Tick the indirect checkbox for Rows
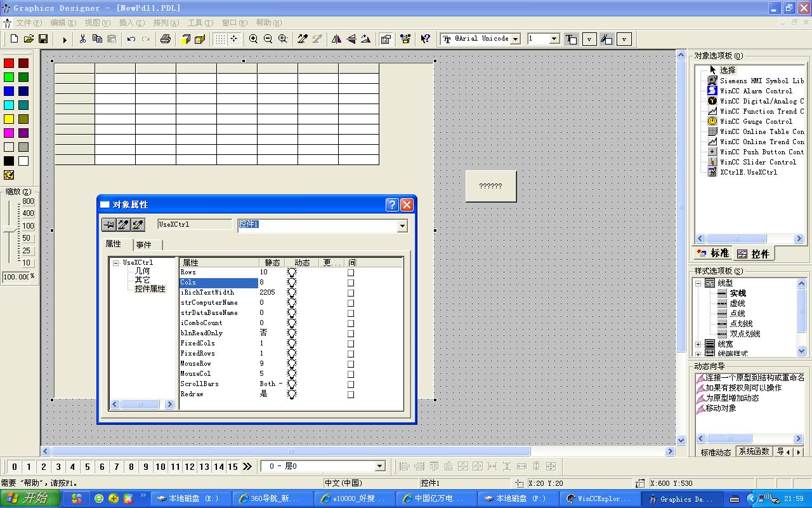 coord(351,272)
